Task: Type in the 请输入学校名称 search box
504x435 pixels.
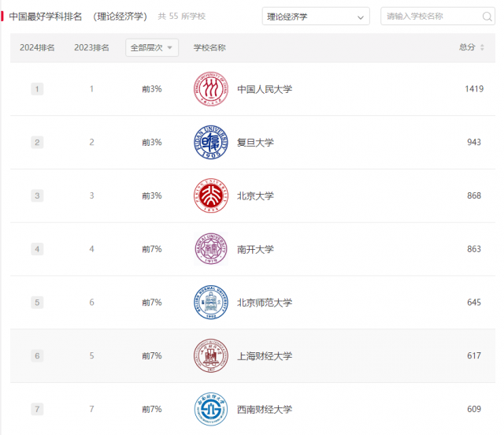Action: (429, 17)
